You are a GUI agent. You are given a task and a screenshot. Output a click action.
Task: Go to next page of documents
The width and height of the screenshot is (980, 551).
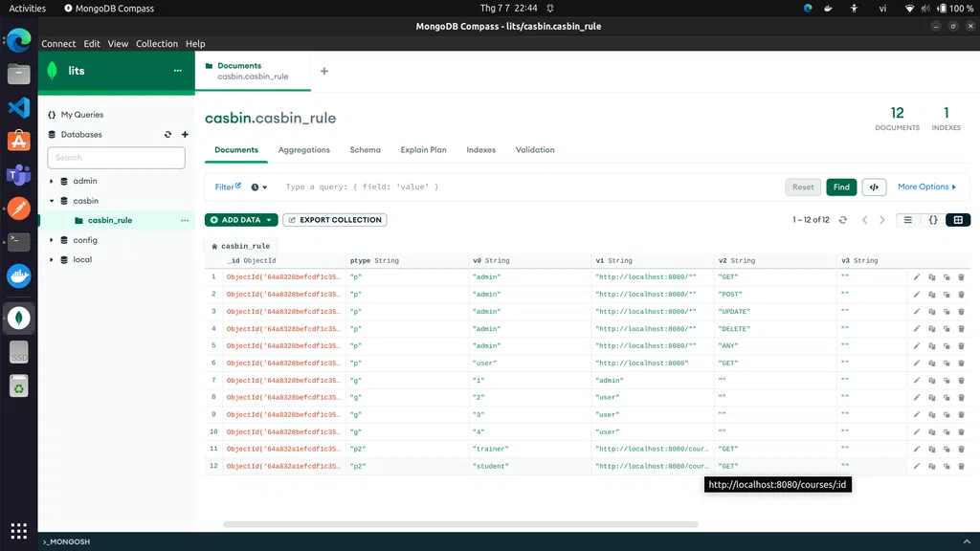tap(882, 220)
